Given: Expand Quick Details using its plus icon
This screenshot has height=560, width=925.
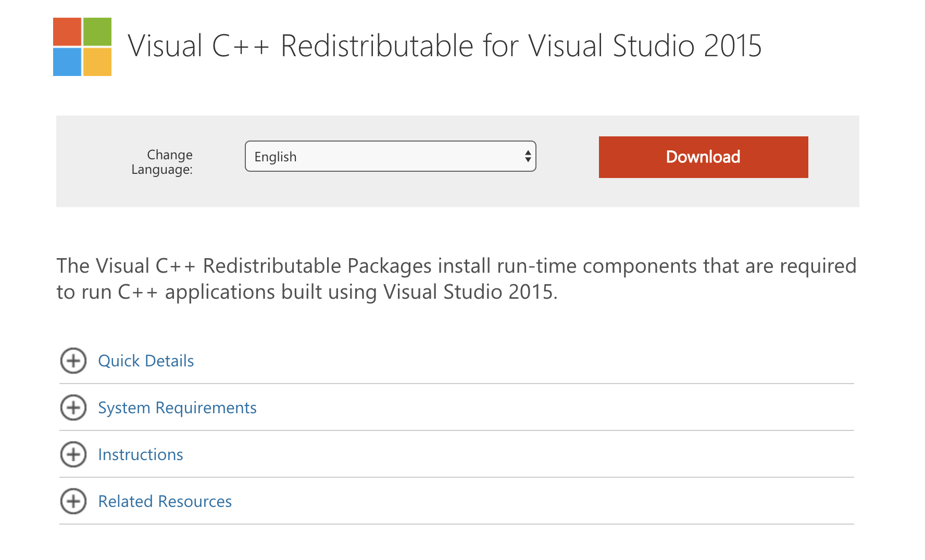Looking at the screenshot, I should [73, 361].
